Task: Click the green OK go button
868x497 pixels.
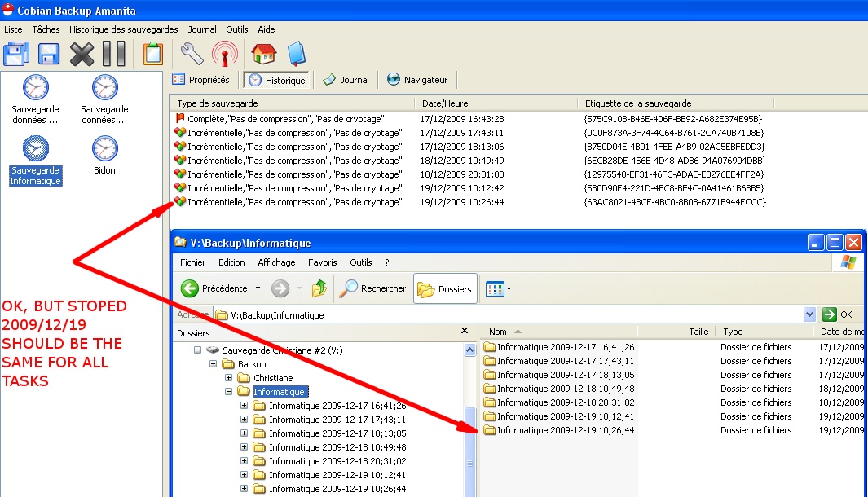Action: tap(838, 315)
